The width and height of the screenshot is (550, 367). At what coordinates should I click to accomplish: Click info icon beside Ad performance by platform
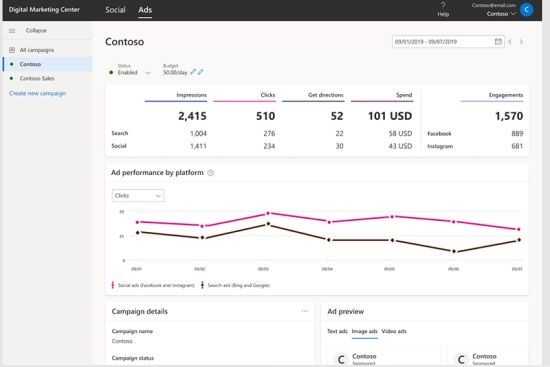click(210, 173)
